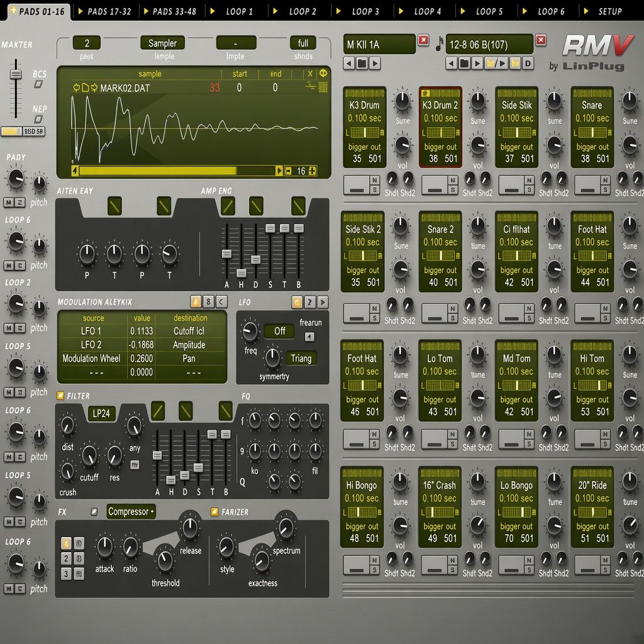Open the full setting selector at top

303,43
